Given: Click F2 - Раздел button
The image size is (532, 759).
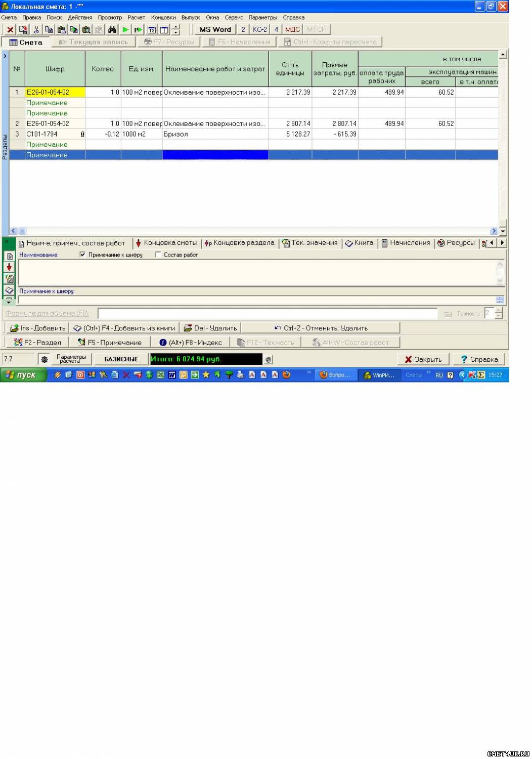Looking at the screenshot, I should point(37,343).
